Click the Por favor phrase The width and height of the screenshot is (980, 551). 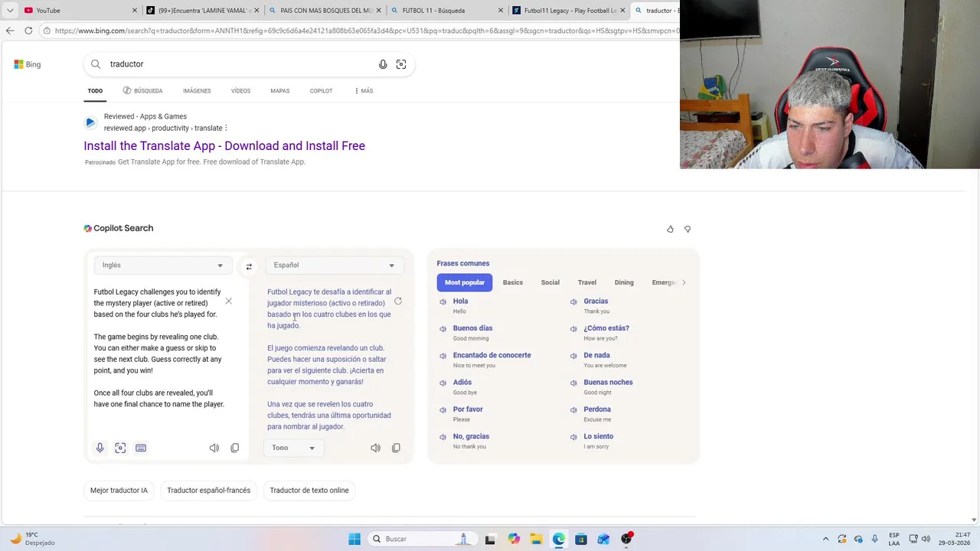tap(468, 409)
